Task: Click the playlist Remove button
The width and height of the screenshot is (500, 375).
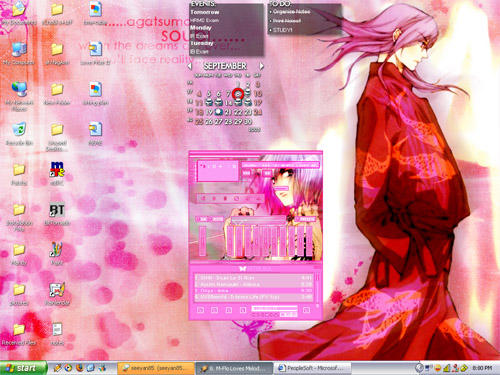Action: point(215,310)
